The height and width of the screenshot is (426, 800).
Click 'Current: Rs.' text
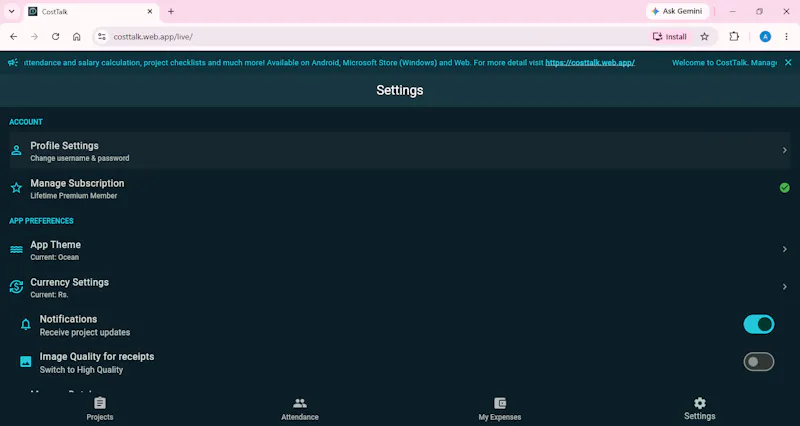pyautogui.click(x=49, y=295)
